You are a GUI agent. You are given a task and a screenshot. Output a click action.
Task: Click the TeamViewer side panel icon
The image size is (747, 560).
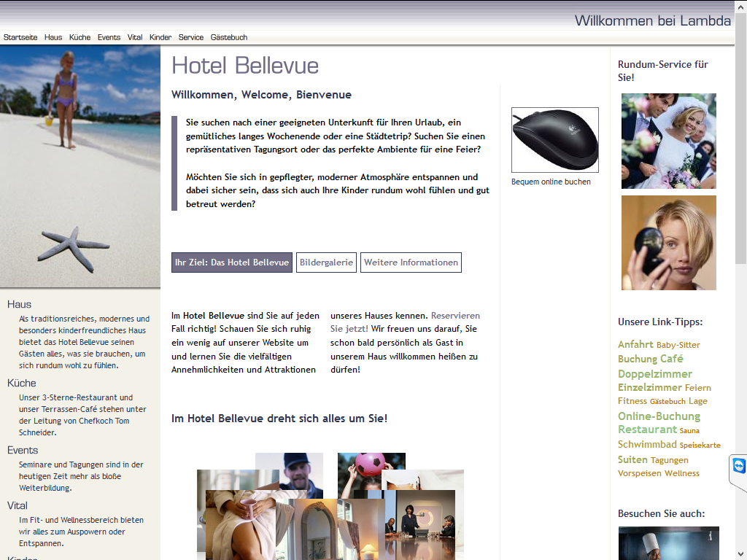[738, 466]
